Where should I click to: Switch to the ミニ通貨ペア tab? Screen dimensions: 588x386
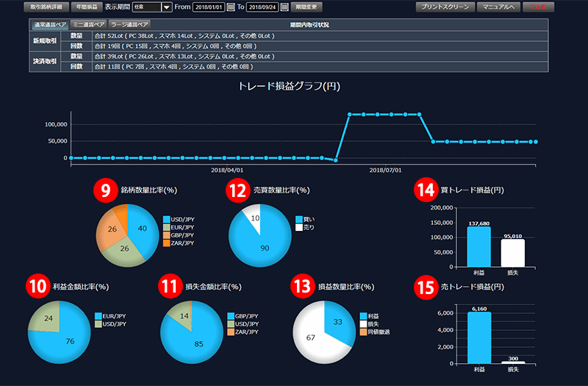(88, 25)
